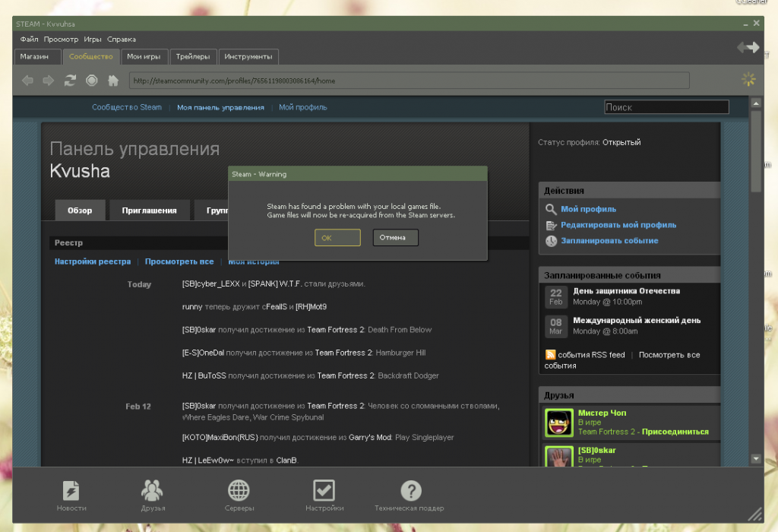Open the события RSS feed link
The width and height of the screenshot is (778, 532).
(591, 355)
